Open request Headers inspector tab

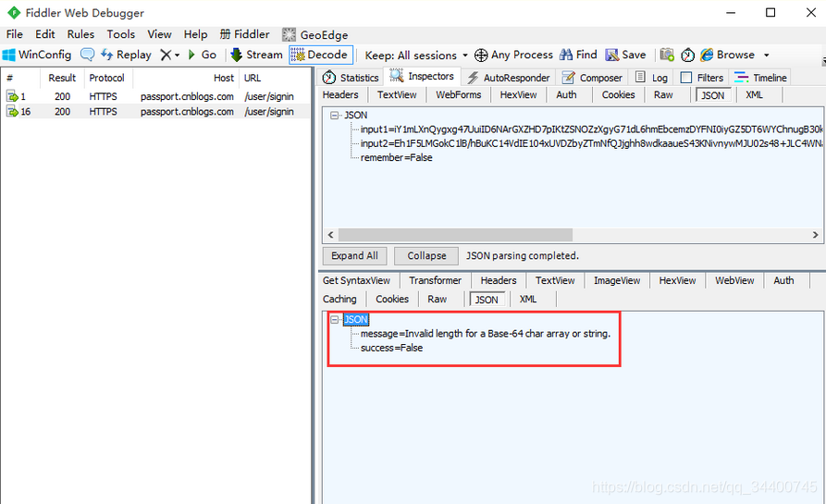(340, 95)
